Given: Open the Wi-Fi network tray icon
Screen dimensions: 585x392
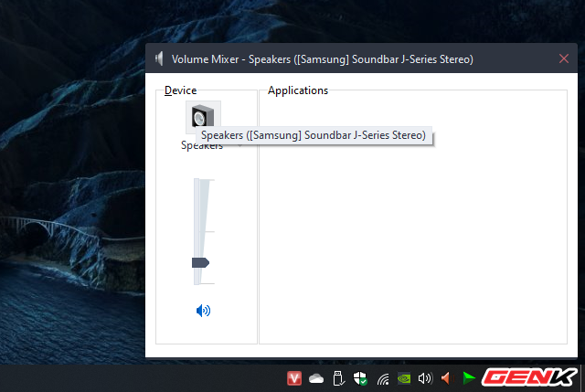Looking at the screenshot, I should [383, 379].
